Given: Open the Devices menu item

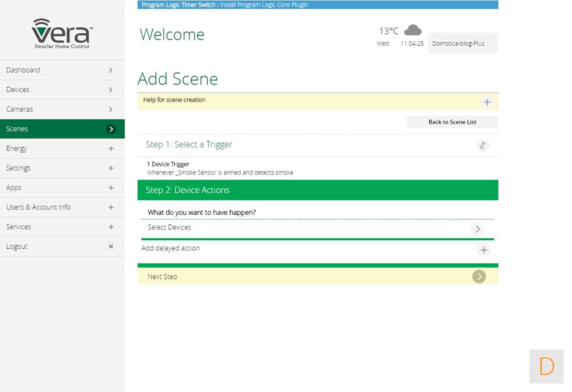Looking at the screenshot, I should [62, 90].
